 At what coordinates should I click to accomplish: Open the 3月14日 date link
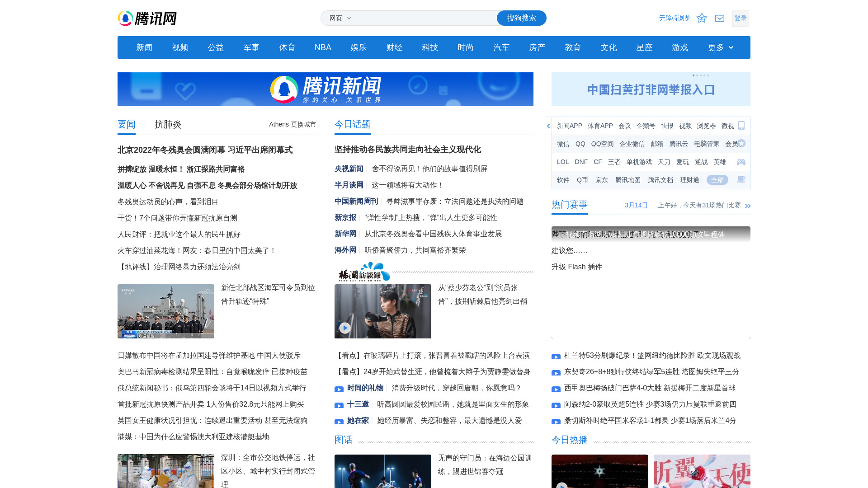[636, 205]
